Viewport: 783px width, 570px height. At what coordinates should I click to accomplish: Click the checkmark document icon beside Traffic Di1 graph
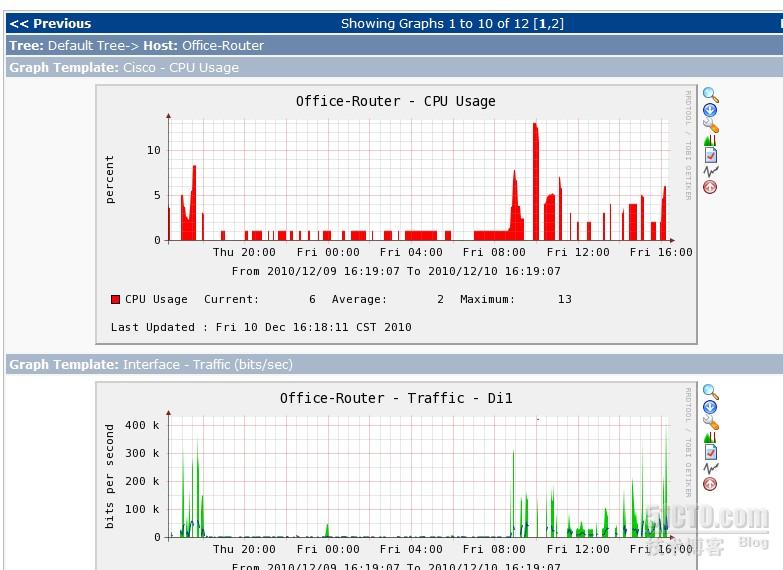pos(710,452)
